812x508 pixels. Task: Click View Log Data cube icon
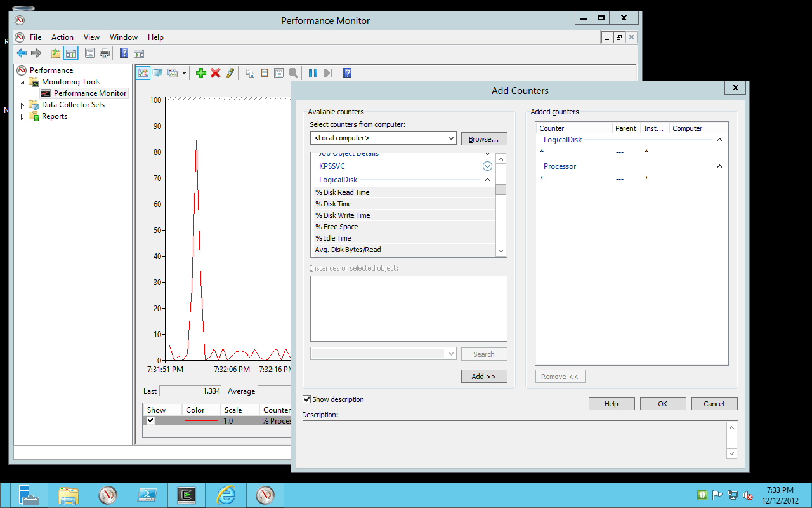click(158, 73)
